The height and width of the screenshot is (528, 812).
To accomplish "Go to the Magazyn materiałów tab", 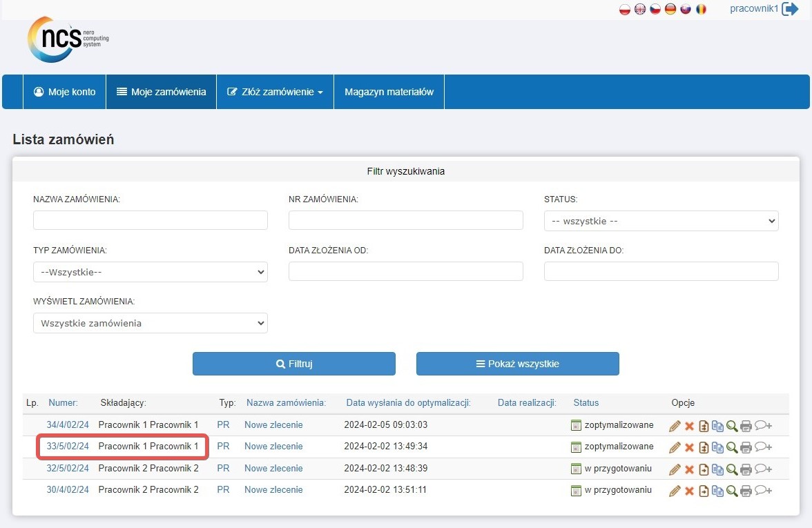I will point(389,92).
